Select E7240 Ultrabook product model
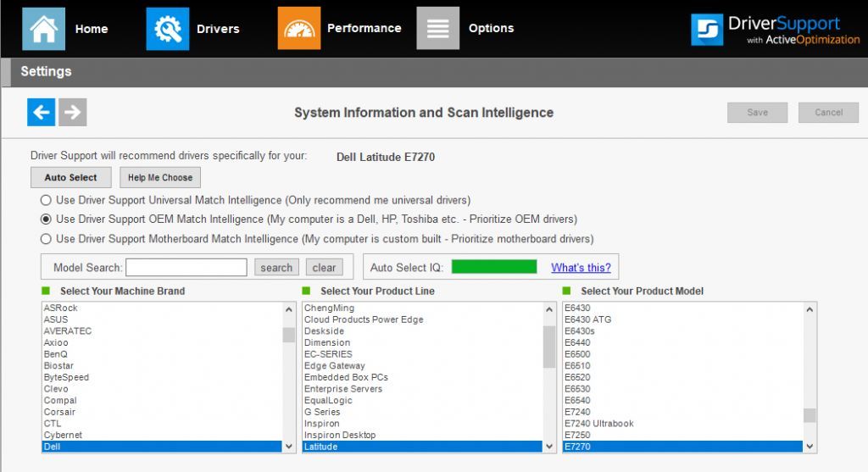868x472 pixels. pos(682,424)
